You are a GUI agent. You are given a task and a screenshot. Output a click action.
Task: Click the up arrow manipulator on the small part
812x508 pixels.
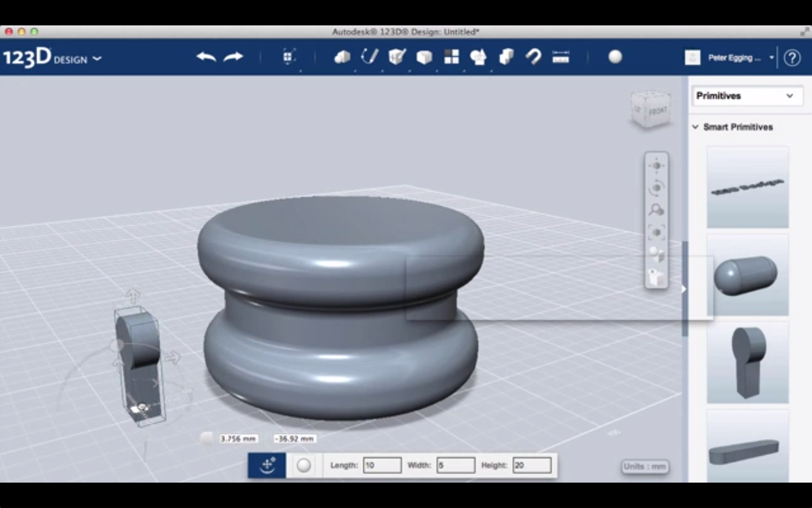point(133,296)
